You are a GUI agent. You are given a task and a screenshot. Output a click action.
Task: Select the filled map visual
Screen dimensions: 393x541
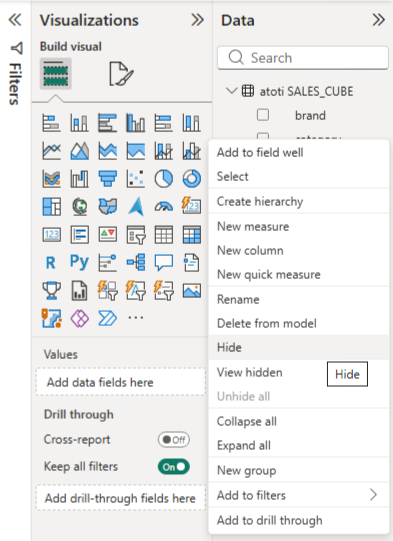tap(107, 207)
